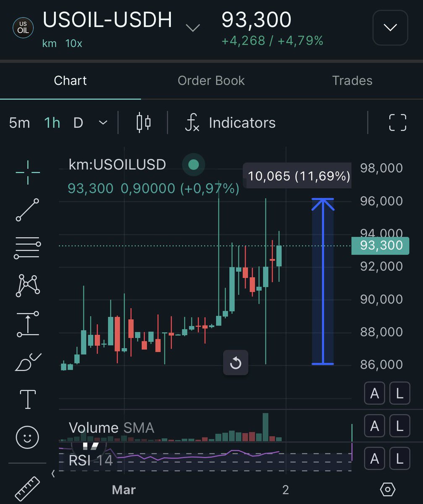The width and height of the screenshot is (423, 504).
Task: Select the 1h timeframe
Action: (52, 123)
